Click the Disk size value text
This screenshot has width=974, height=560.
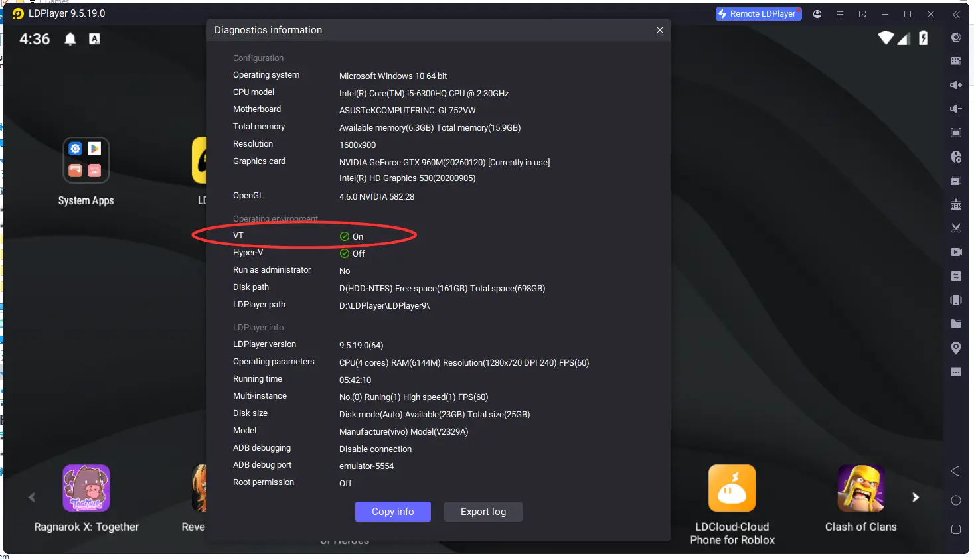tap(434, 415)
